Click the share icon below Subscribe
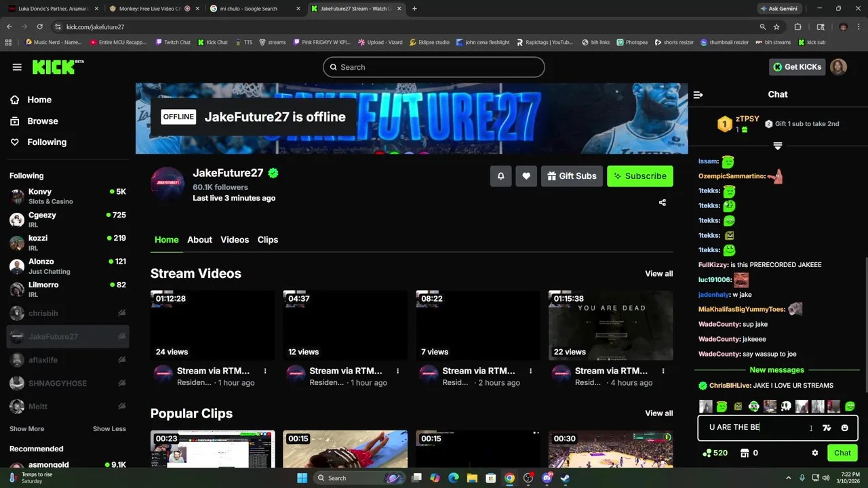This screenshot has height=488, width=868. [663, 203]
